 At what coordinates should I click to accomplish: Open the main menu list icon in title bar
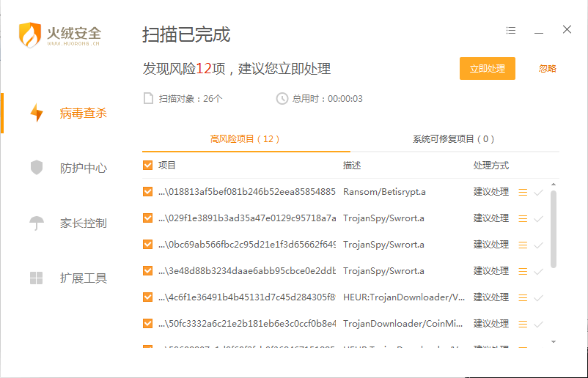point(511,31)
